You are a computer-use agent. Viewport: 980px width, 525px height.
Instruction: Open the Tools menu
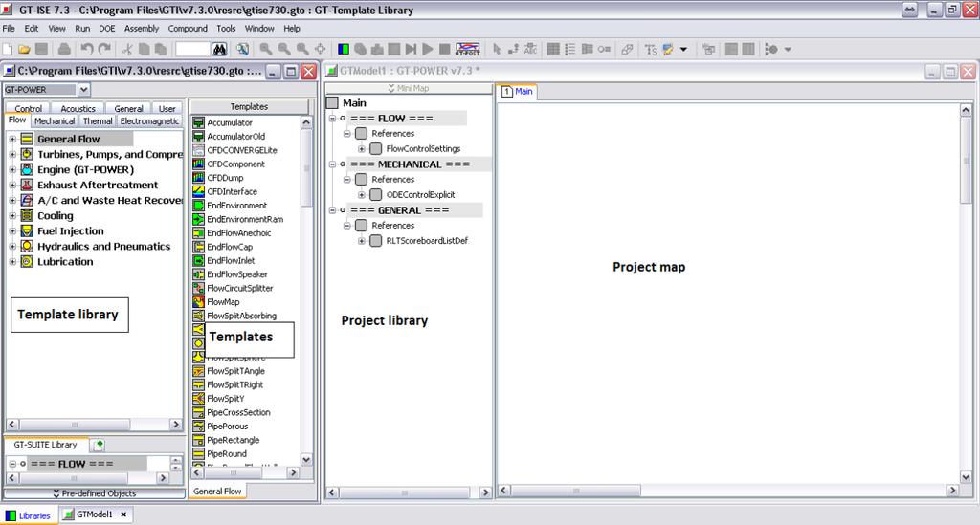(x=226, y=28)
